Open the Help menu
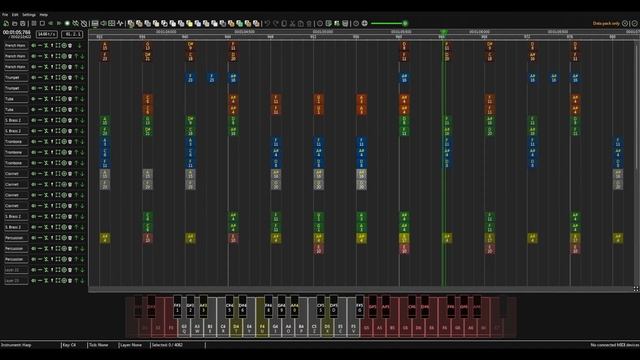This screenshot has height=360, width=640. [x=44, y=15]
